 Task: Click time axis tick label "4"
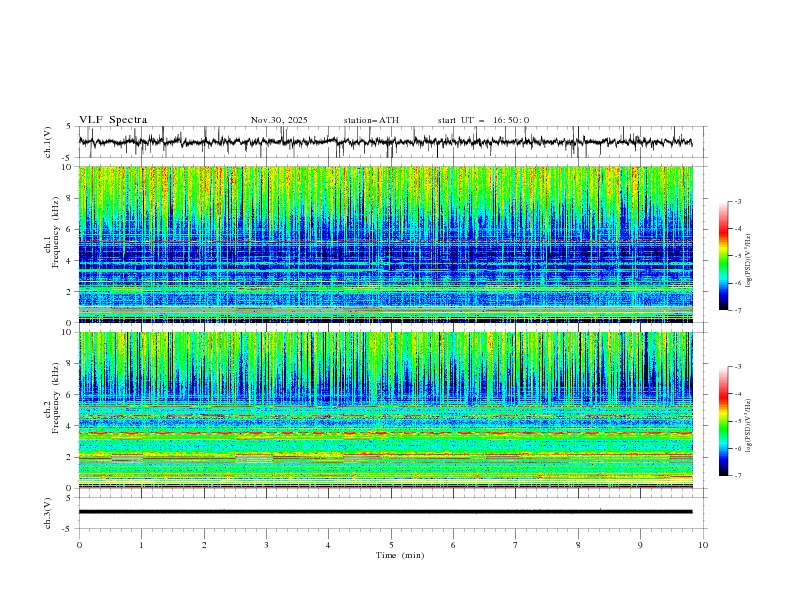click(329, 545)
